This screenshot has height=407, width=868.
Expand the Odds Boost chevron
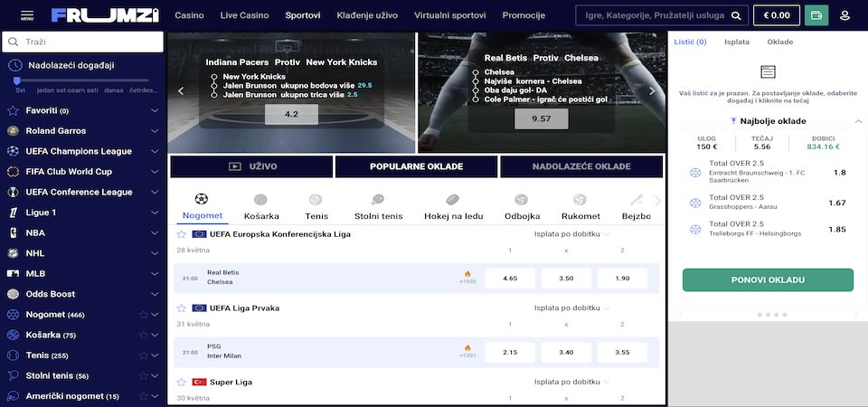point(155,294)
